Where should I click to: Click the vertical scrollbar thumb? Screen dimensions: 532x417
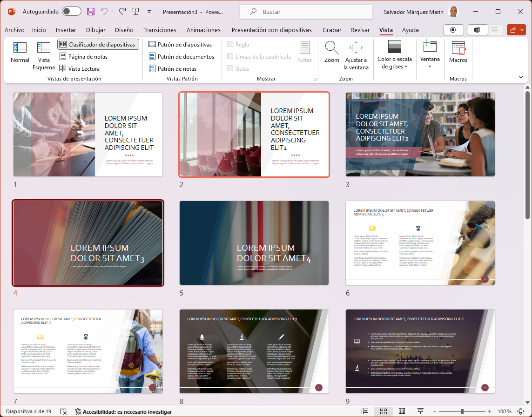click(527, 155)
